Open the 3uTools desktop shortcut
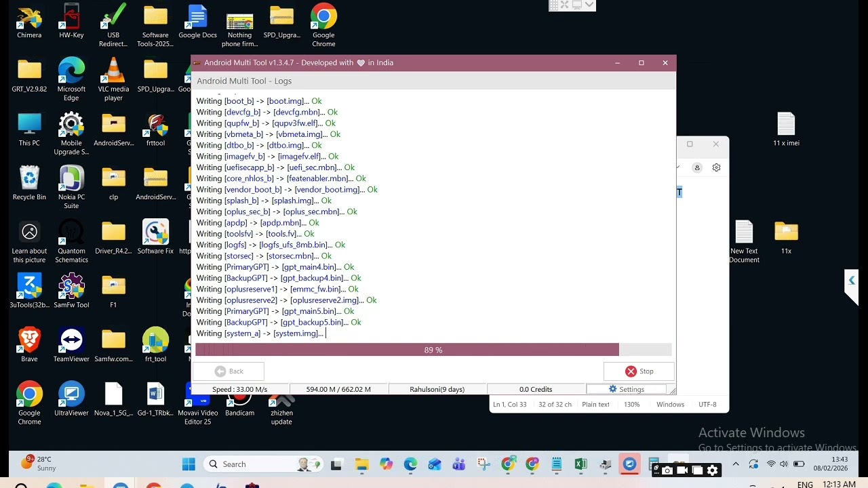 29,291
